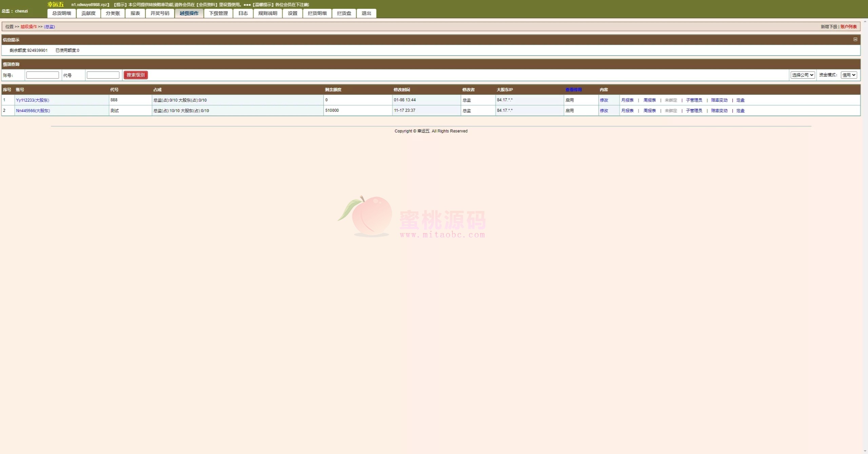868x454 pixels.
Task: Click the 查看停用 column header link
Action: pyautogui.click(x=573, y=89)
